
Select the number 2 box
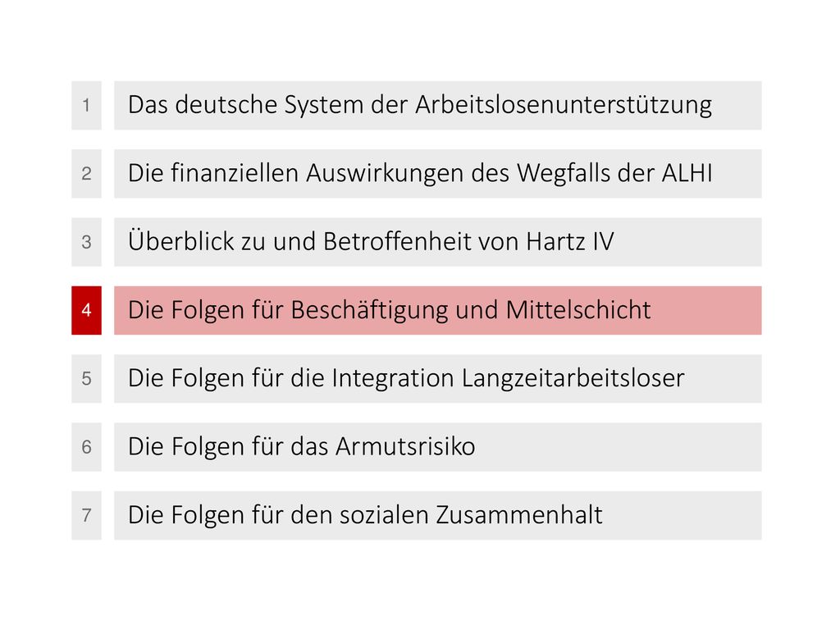coord(86,174)
